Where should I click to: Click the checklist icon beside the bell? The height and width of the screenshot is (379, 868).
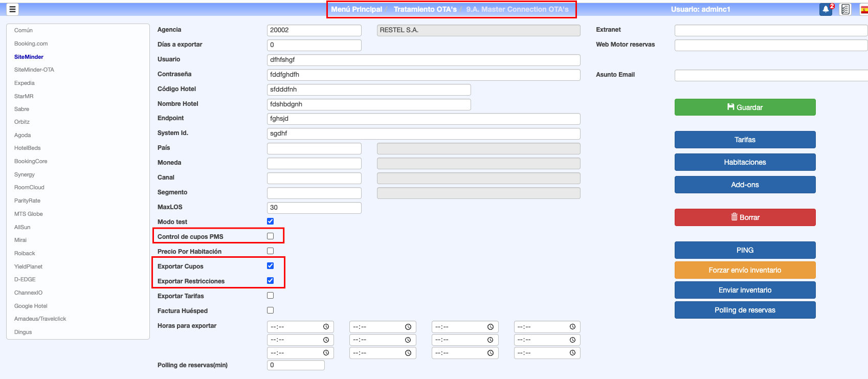point(845,9)
